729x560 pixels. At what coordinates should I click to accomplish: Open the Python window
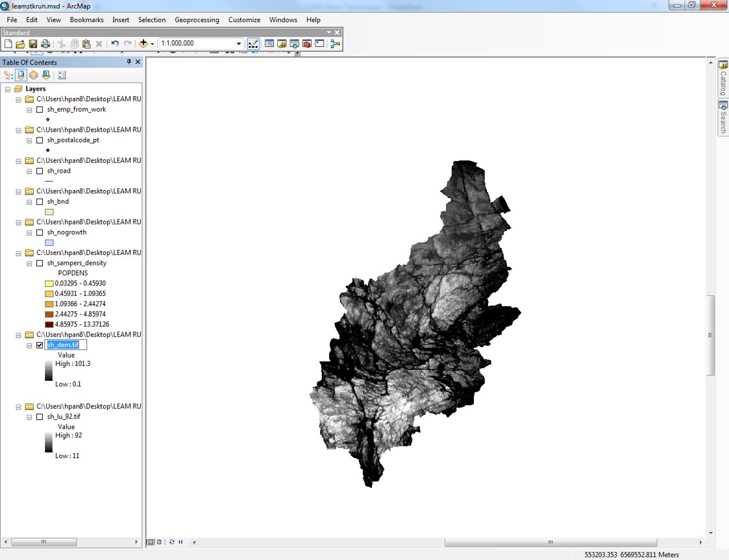tap(319, 43)
